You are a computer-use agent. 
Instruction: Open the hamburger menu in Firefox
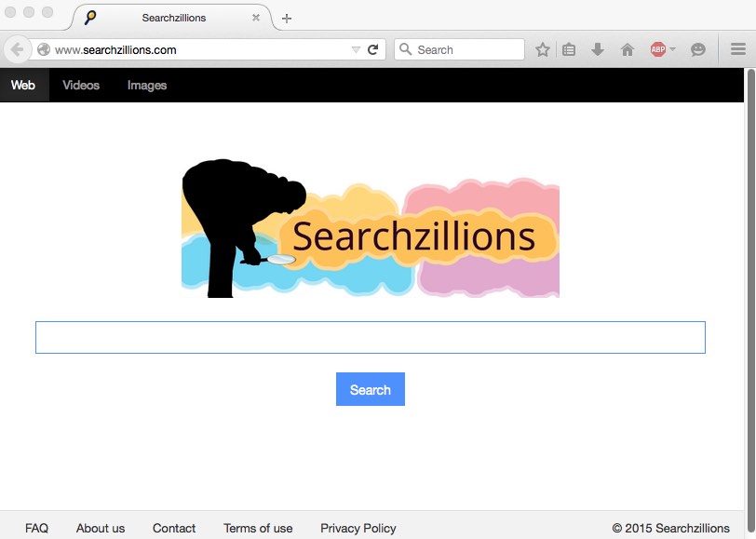[x=738, y=50]
